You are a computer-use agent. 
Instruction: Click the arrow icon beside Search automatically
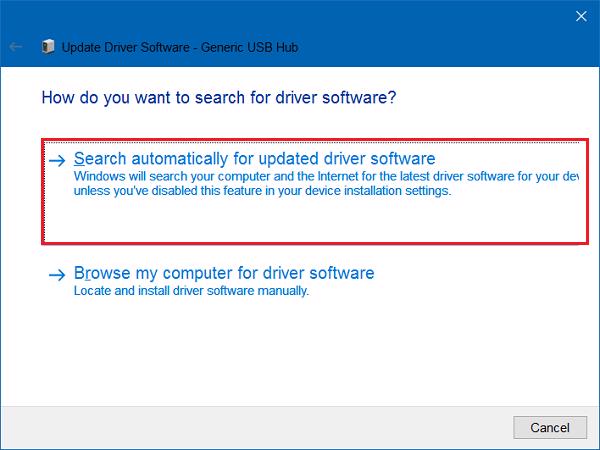pos(57,160)
